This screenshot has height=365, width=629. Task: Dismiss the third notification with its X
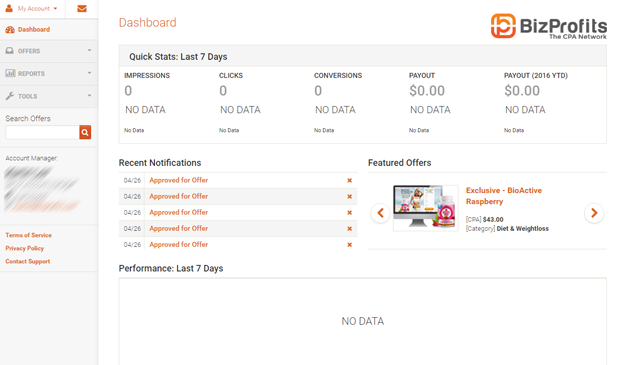point(349,213)
